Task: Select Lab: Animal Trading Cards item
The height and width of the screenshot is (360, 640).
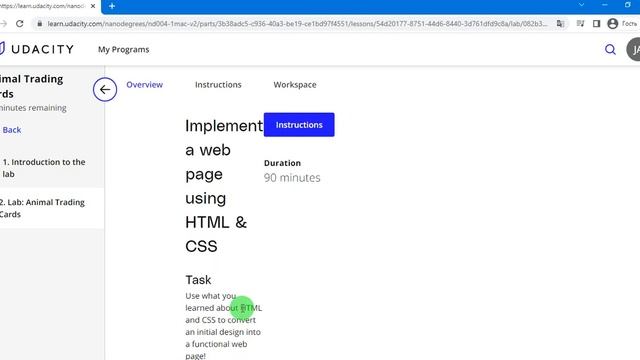Action: pos(52,208)
